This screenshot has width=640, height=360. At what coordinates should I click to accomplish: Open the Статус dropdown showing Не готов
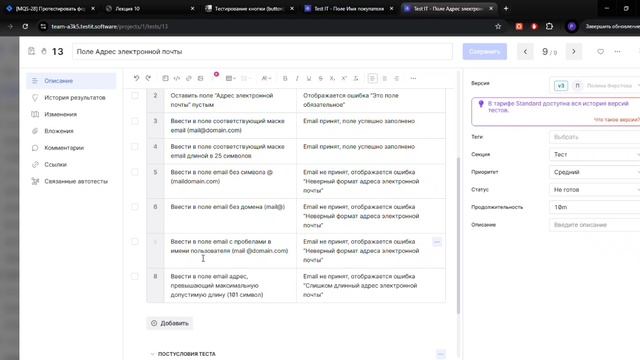(x=595, y=190)
